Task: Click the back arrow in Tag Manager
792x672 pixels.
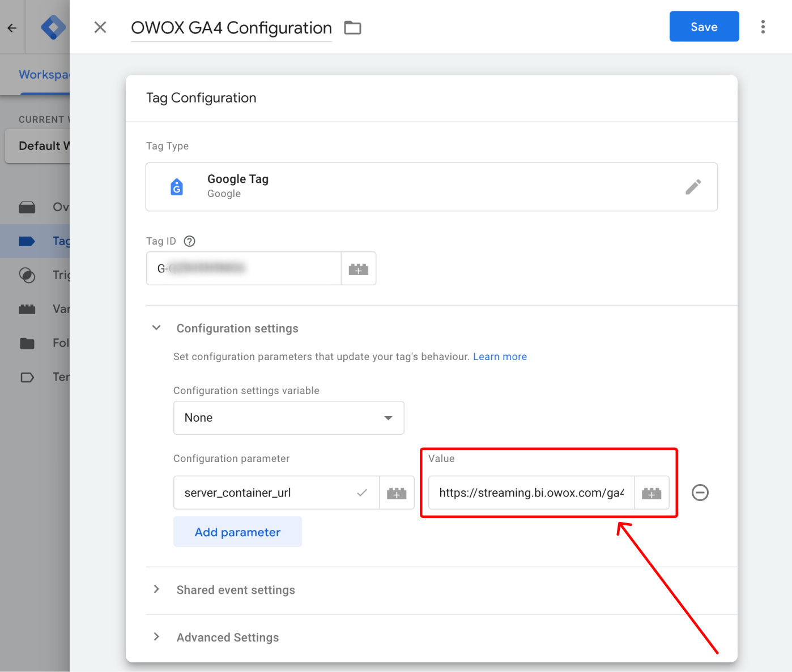Action: point(12,28)
